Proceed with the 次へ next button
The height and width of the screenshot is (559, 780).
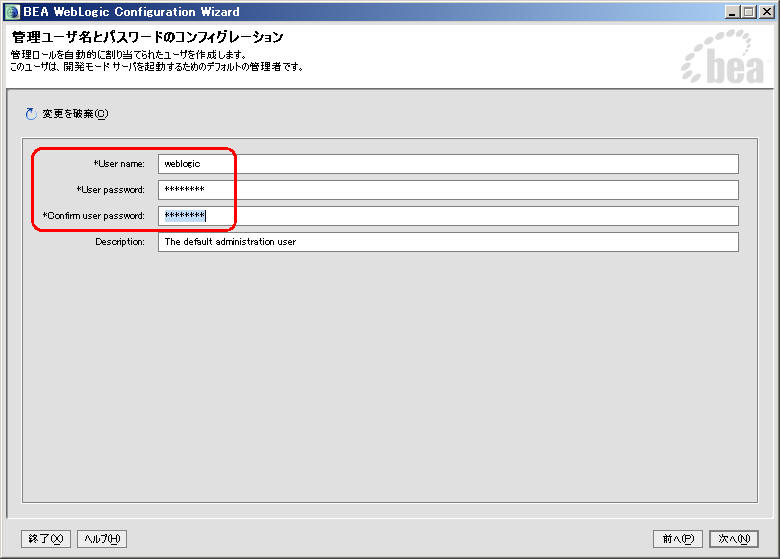(x=734, y=539)
